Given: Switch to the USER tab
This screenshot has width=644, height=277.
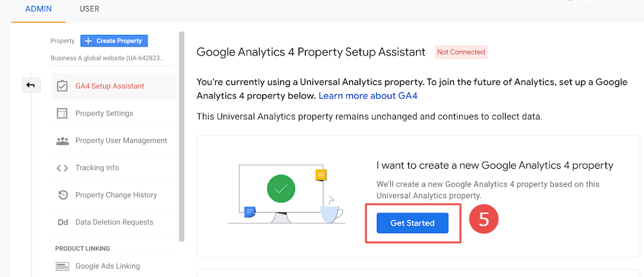Looking at the screenshot, I should click(x=89, y=8).
